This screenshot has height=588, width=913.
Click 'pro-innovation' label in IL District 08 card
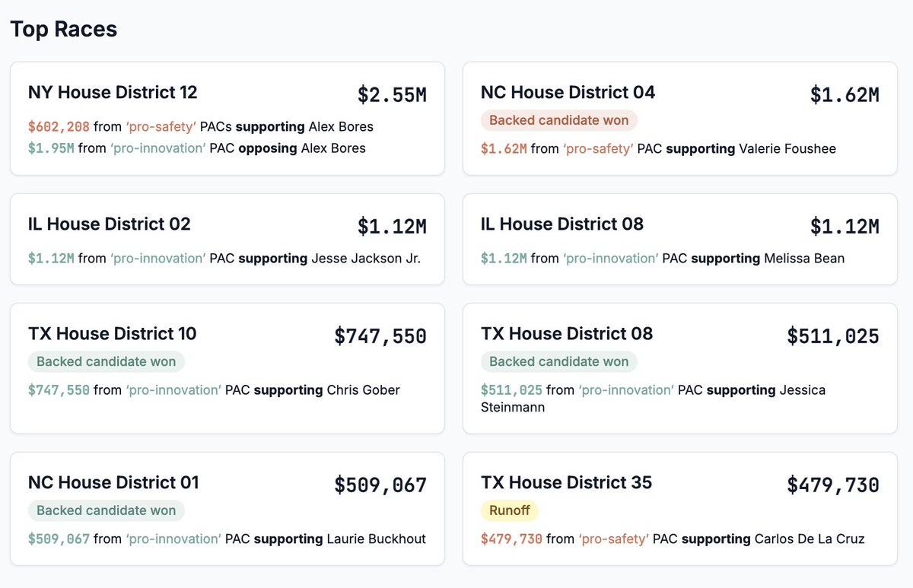pos(611,259)
